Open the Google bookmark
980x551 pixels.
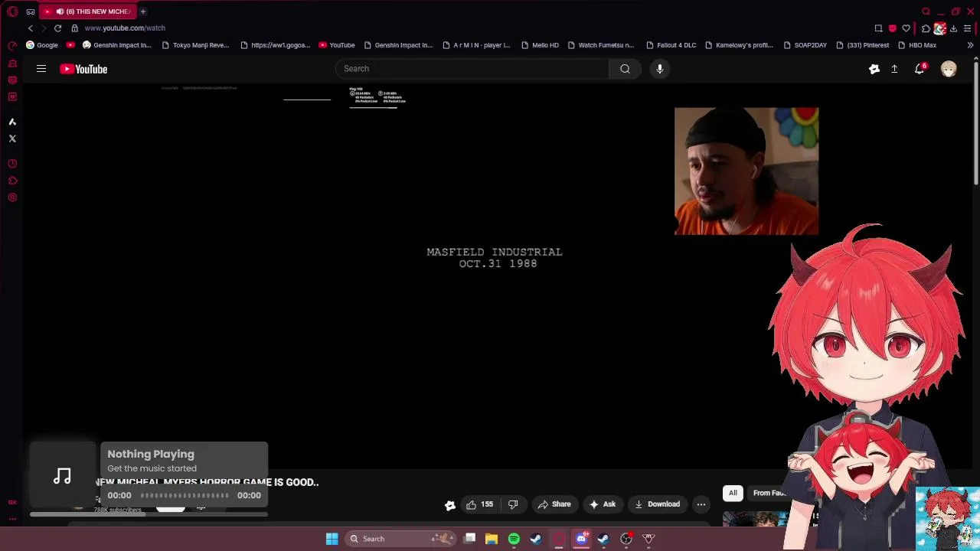(x=42, y=45)
